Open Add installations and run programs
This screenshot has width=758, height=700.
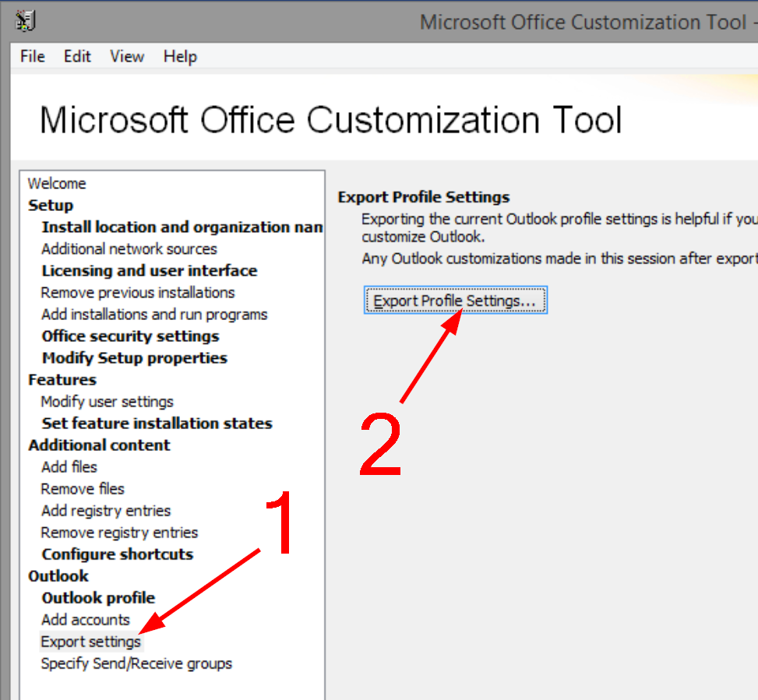pyautogui.click(x=153, y=315)
